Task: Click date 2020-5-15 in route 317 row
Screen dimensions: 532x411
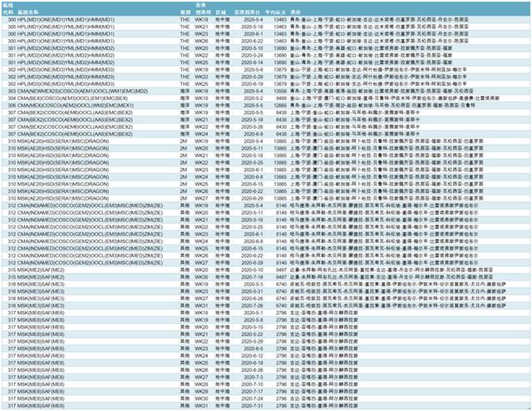Action: pos(252,327)
